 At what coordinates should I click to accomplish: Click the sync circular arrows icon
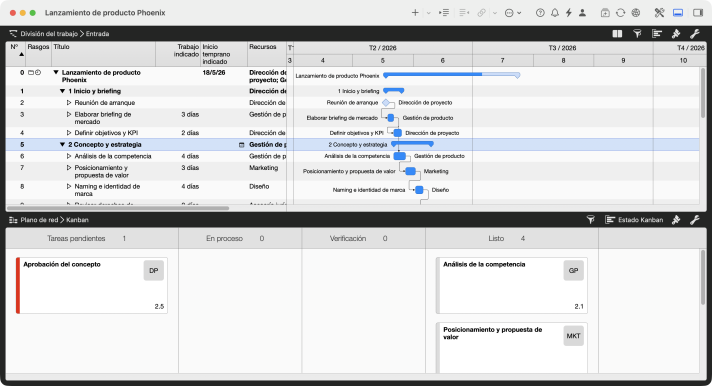point(620,13)
